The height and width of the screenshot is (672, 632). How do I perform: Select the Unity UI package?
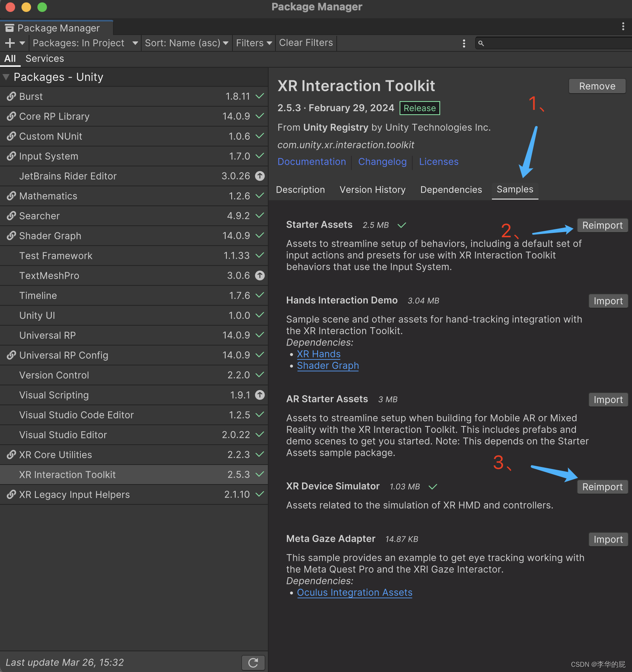point(134,315)
